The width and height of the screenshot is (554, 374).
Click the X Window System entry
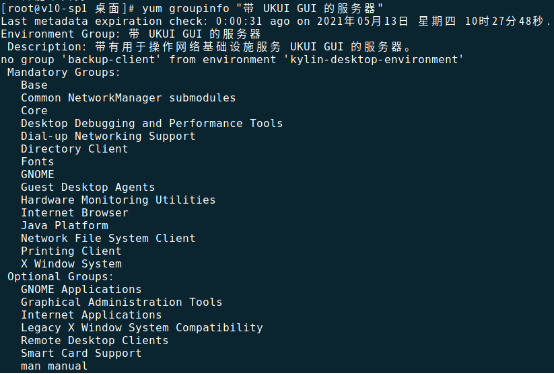[71, 264]
